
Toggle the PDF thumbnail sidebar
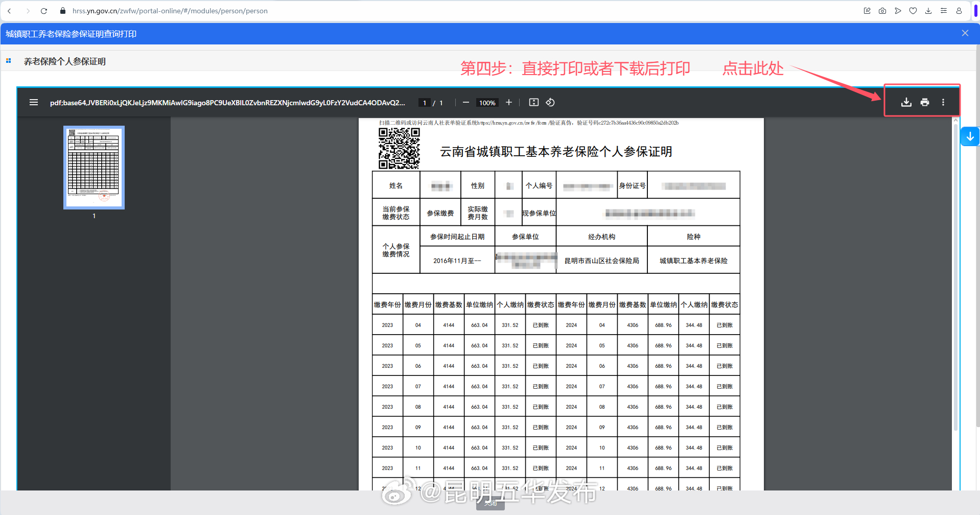pos(33,102)
